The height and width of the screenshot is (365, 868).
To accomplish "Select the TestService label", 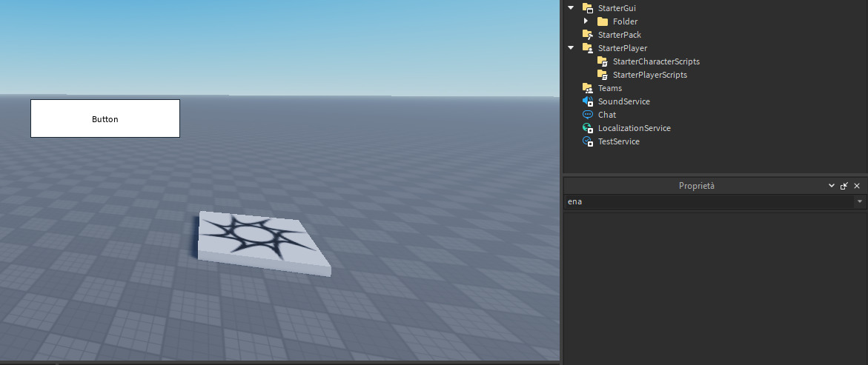I will (618, 141).
